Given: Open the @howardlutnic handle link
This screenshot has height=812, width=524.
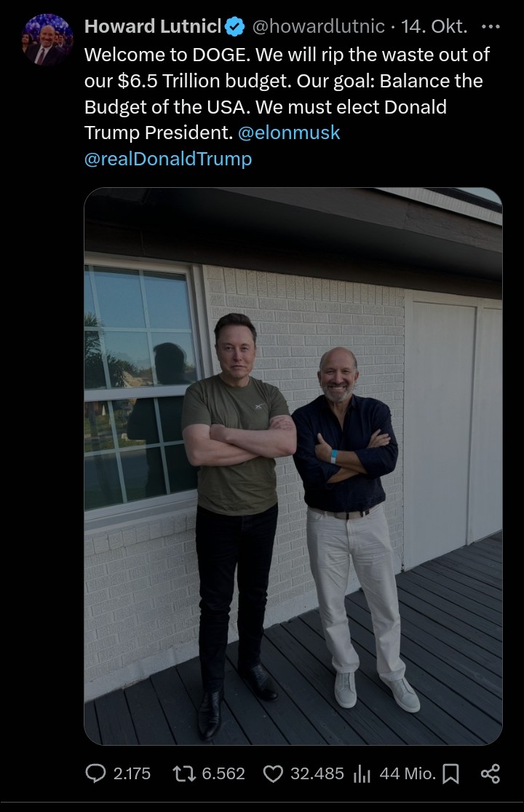Looking at the screenshot, I should tap(318, 26).
